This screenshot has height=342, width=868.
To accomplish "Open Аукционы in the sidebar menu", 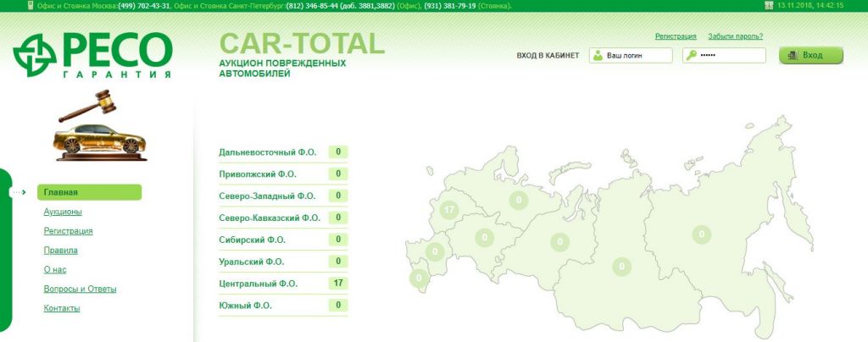I will tap(63, 212).
